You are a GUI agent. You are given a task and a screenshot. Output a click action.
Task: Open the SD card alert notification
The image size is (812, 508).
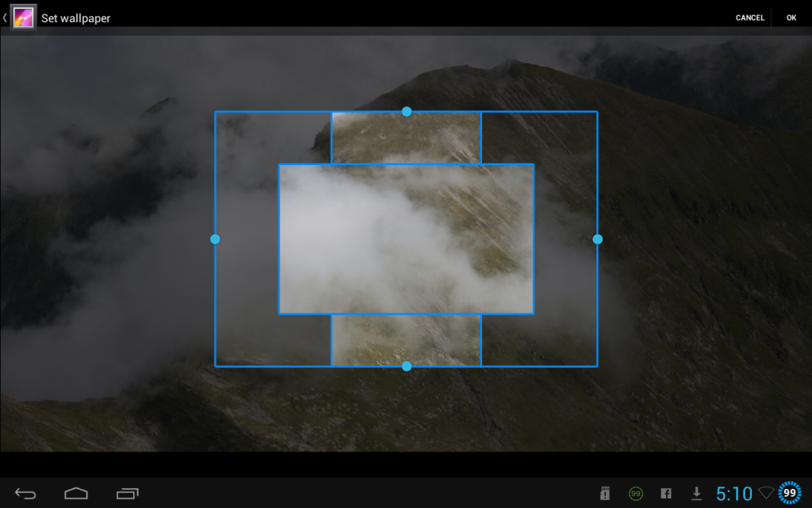coord(604,494)
